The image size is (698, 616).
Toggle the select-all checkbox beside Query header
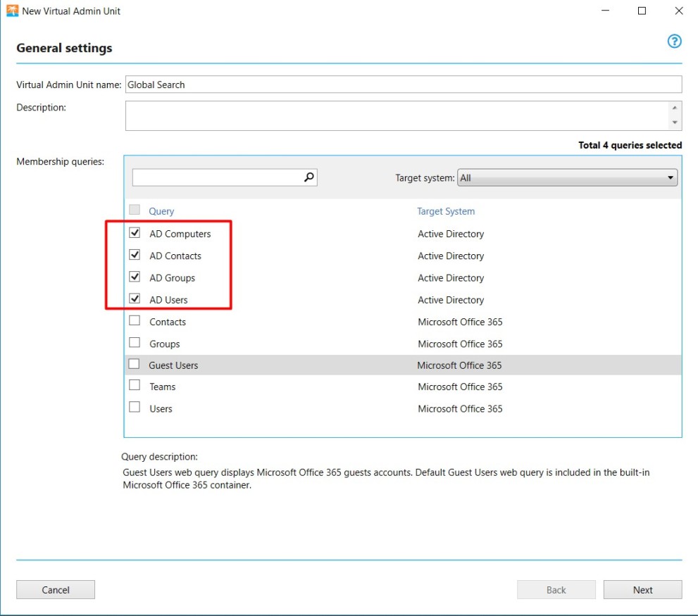pos(135,210)
